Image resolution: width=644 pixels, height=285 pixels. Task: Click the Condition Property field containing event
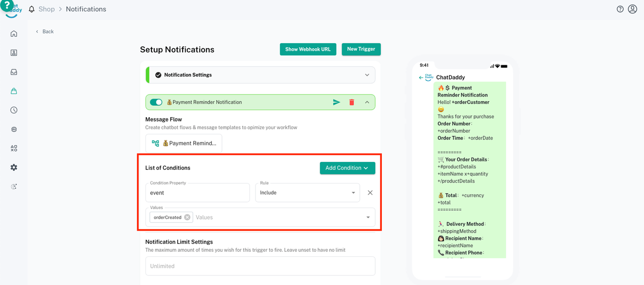point(198,193)
